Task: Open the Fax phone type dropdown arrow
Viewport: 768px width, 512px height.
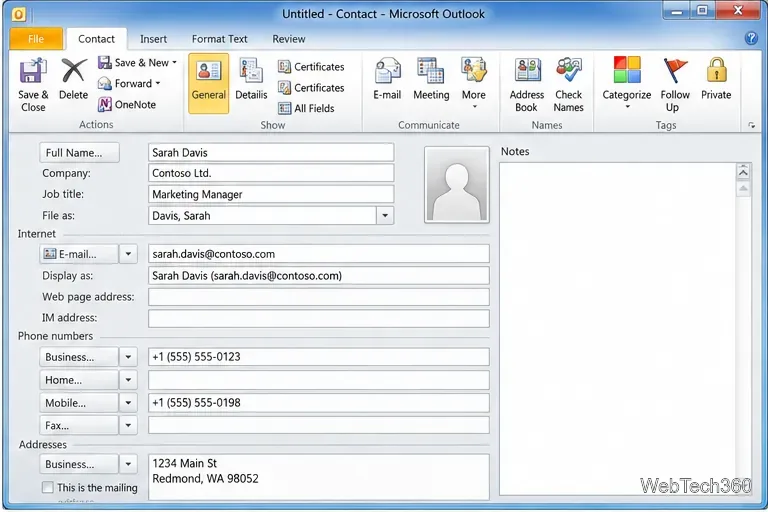Action: tap(128, 425)
